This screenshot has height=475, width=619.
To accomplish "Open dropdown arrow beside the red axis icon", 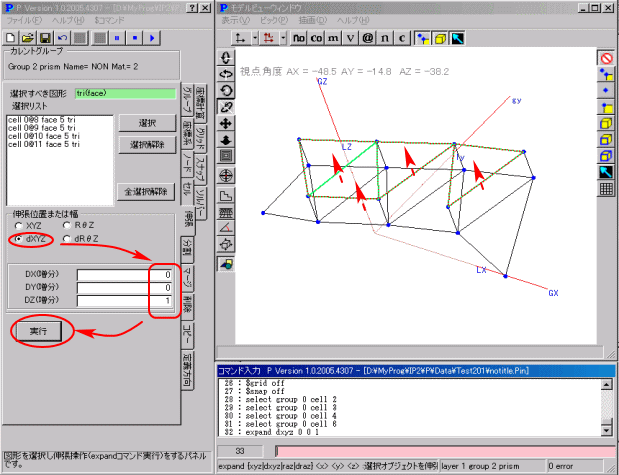I will click(x=283, y=38).
